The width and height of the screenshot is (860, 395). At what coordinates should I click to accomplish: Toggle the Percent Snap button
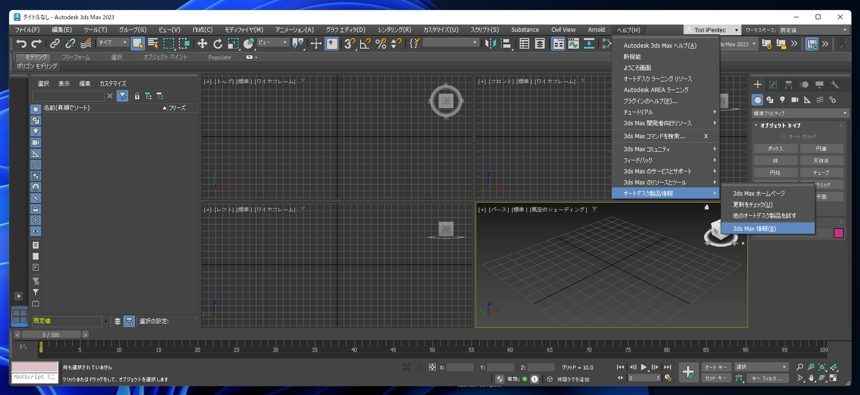[381, 44]
